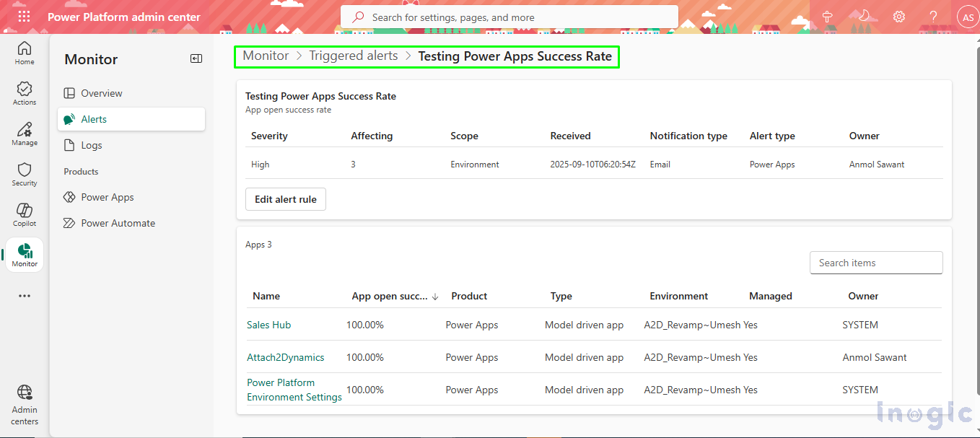The image size is (980, 438).
Task: Open the help question mark icon
Action: pyautogui.click(x=933, y=16)
